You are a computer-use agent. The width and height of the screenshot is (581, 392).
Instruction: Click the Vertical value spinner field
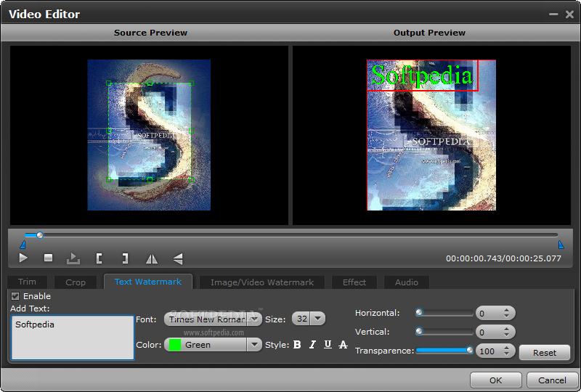click(x=495, y=332)
